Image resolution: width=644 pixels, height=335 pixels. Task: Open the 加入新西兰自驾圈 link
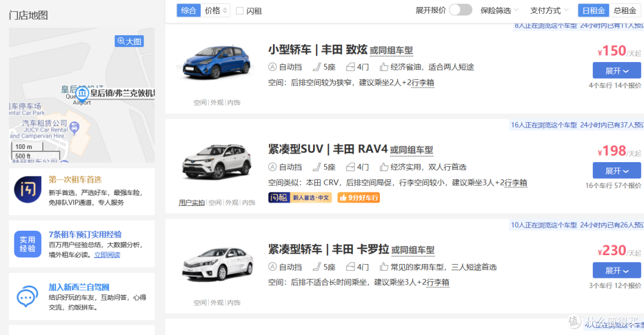coord(79,287)
